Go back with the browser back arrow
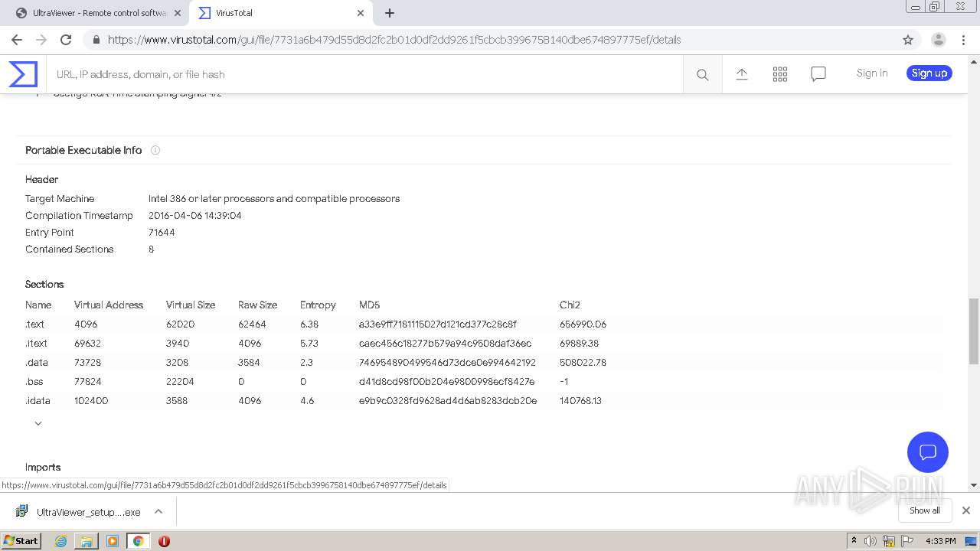 click(x=17, y=40)
